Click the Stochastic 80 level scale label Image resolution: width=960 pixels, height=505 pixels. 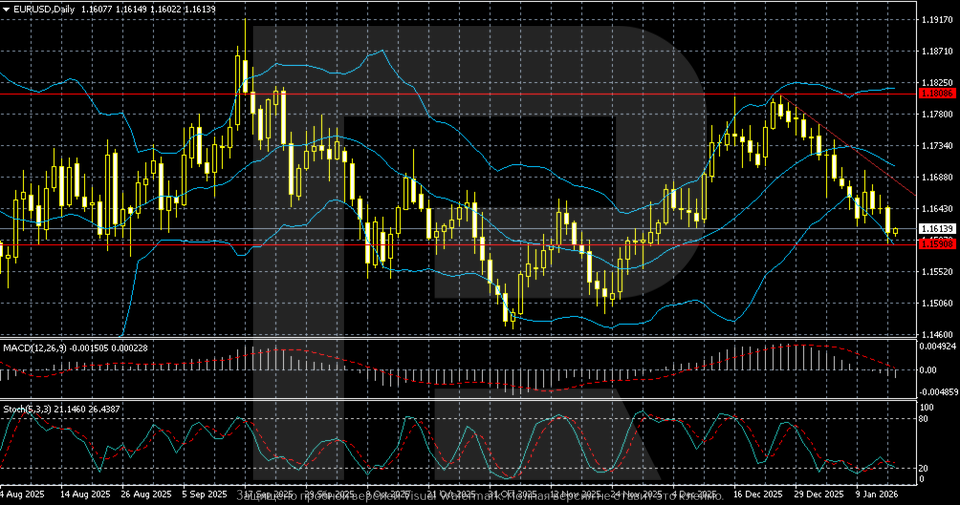925,419
